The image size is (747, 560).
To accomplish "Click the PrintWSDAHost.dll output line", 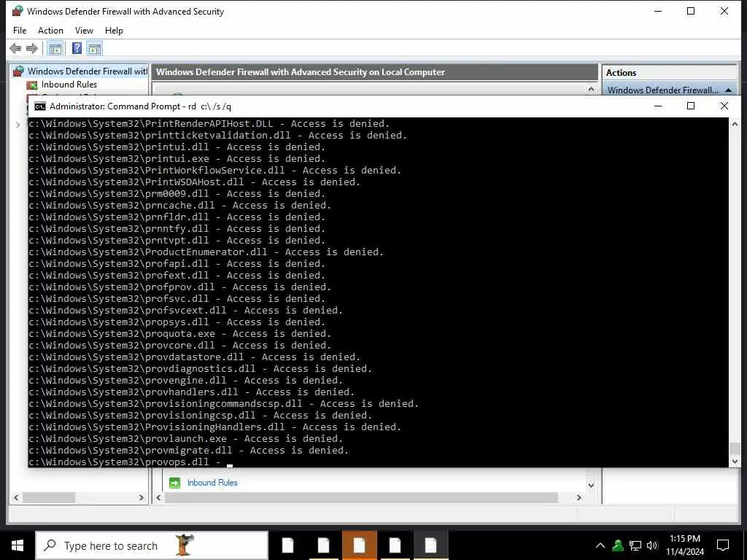I will click(x=194, y=182).
